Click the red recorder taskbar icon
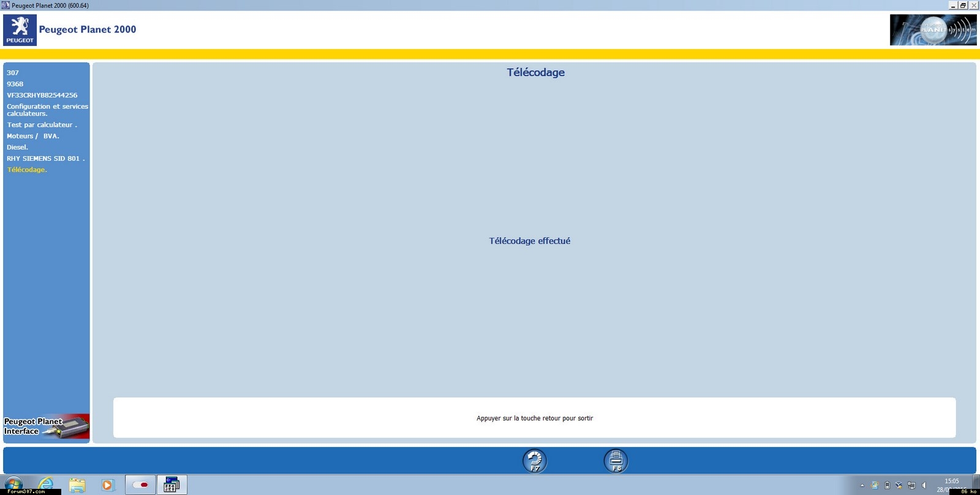 tap(140, 485)
